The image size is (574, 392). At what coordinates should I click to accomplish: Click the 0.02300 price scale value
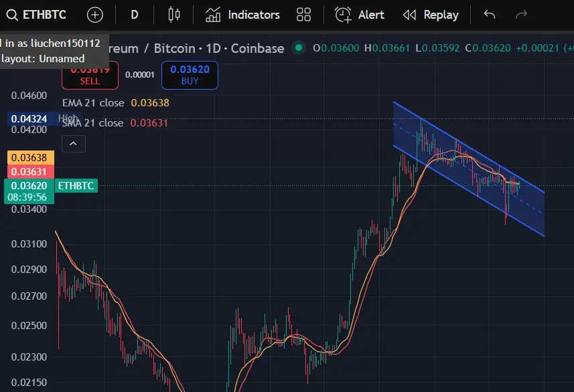[29, 357]
